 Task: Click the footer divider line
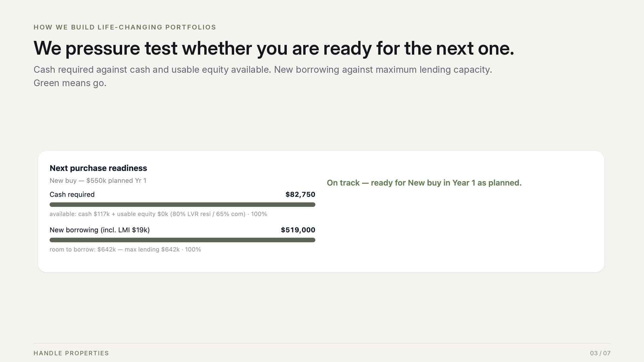click(322, 343)
